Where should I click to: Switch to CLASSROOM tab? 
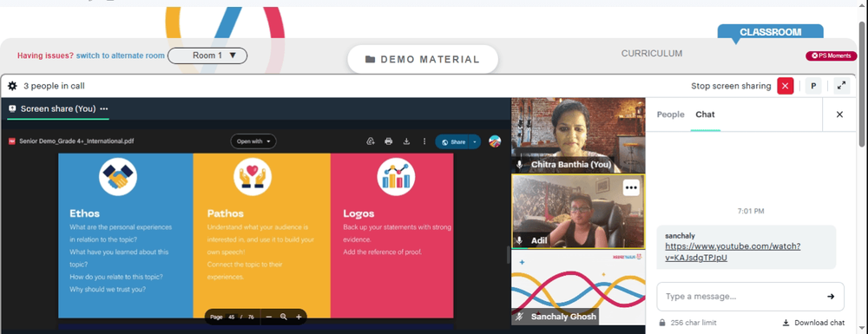click(770, 33)
